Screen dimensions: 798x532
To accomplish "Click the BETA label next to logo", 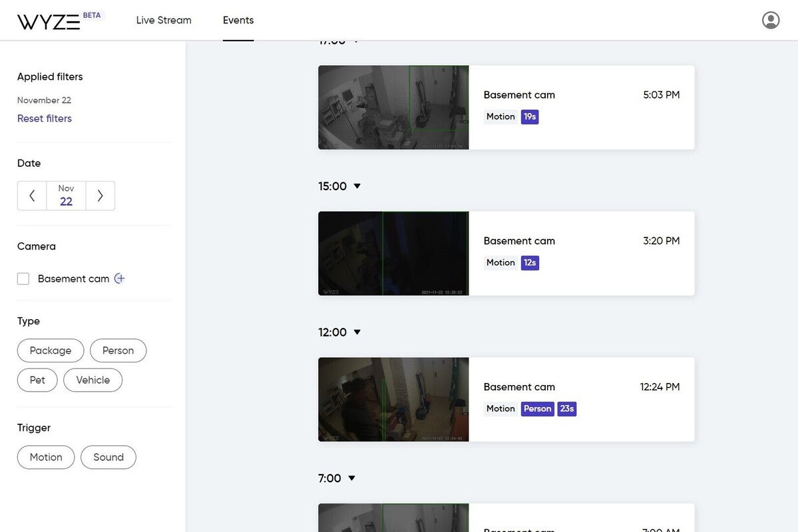I will [x=92, y=15].
